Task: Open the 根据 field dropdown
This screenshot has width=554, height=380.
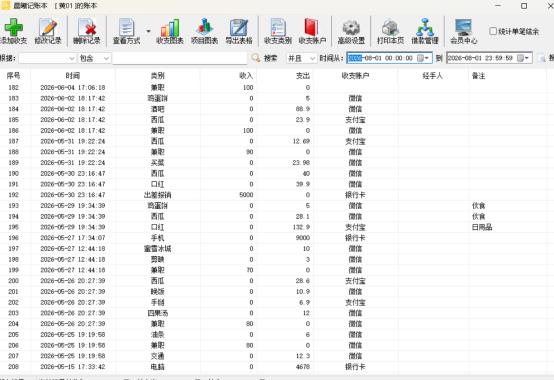Action: pos(72,58)
